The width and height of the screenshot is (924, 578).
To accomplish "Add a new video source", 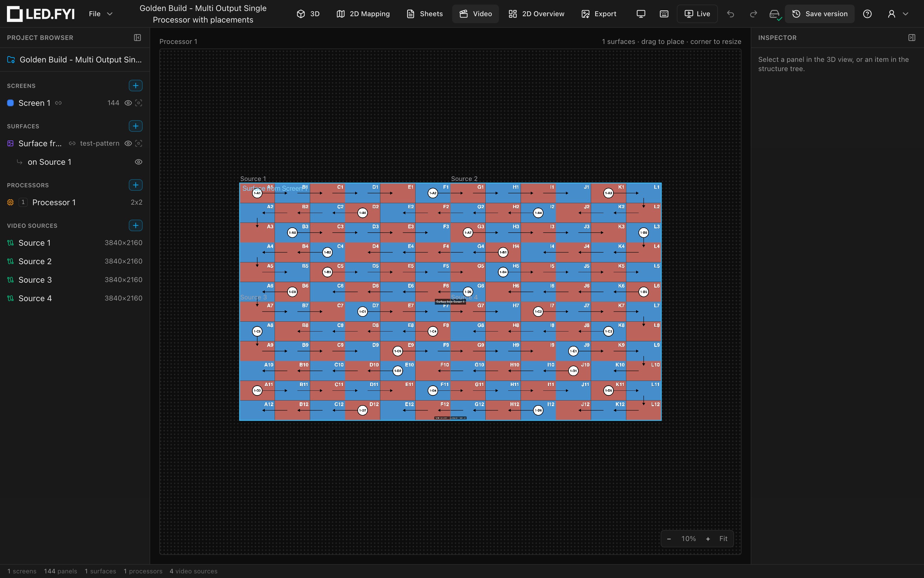I will [x=135, y=225].
